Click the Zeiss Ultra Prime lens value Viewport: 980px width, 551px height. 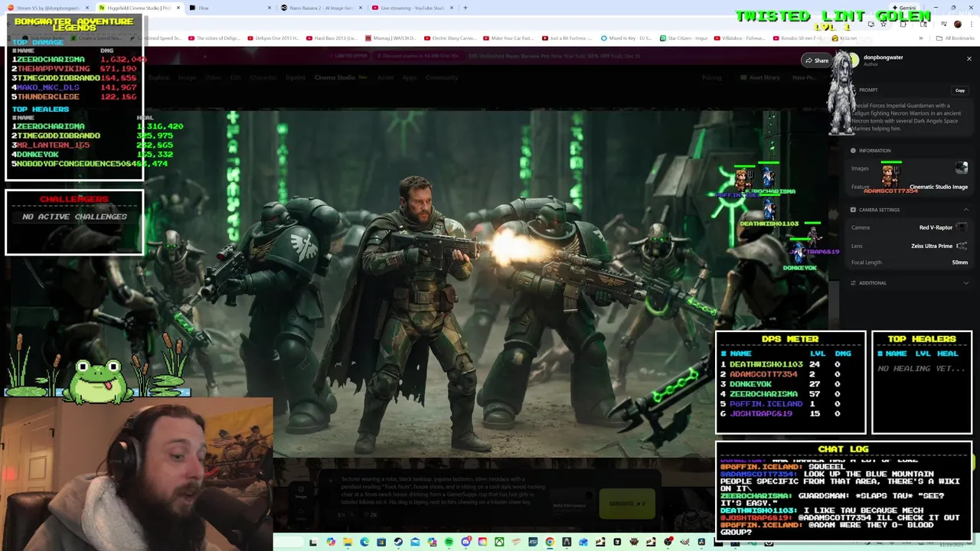point(932,246)
